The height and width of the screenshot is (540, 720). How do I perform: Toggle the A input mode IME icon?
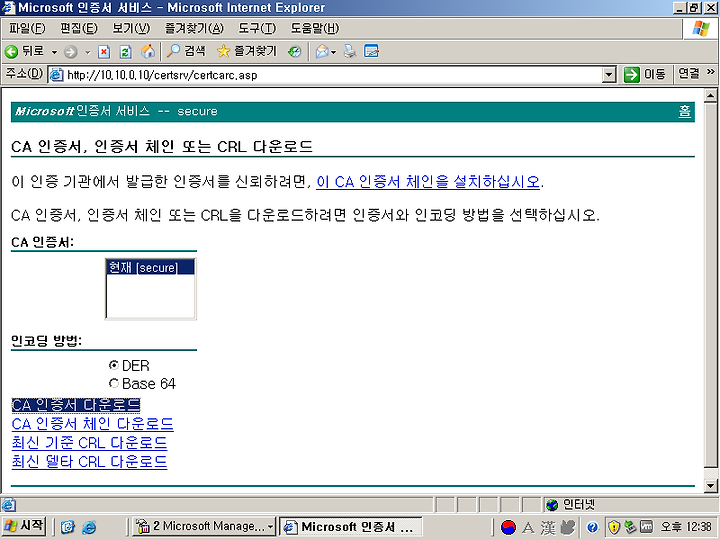pyautogui.click(x=528, y=527)
